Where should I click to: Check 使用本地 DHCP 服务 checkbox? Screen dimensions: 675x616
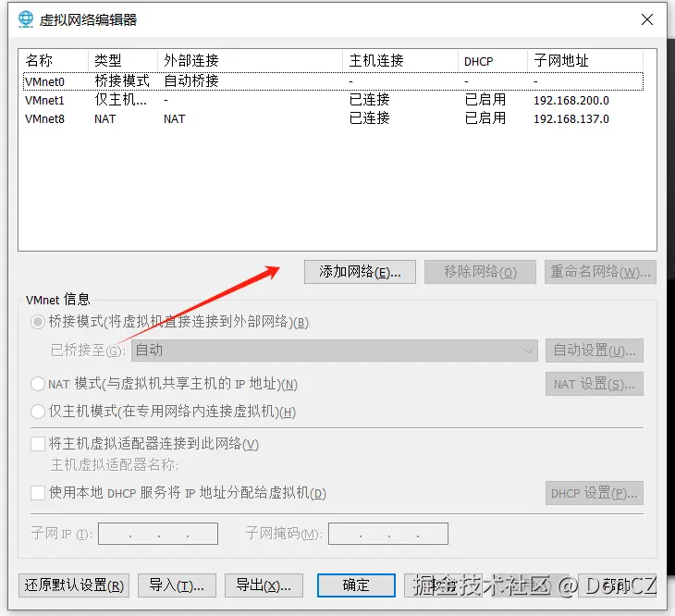pyautogui.click(x=38, y=493)
